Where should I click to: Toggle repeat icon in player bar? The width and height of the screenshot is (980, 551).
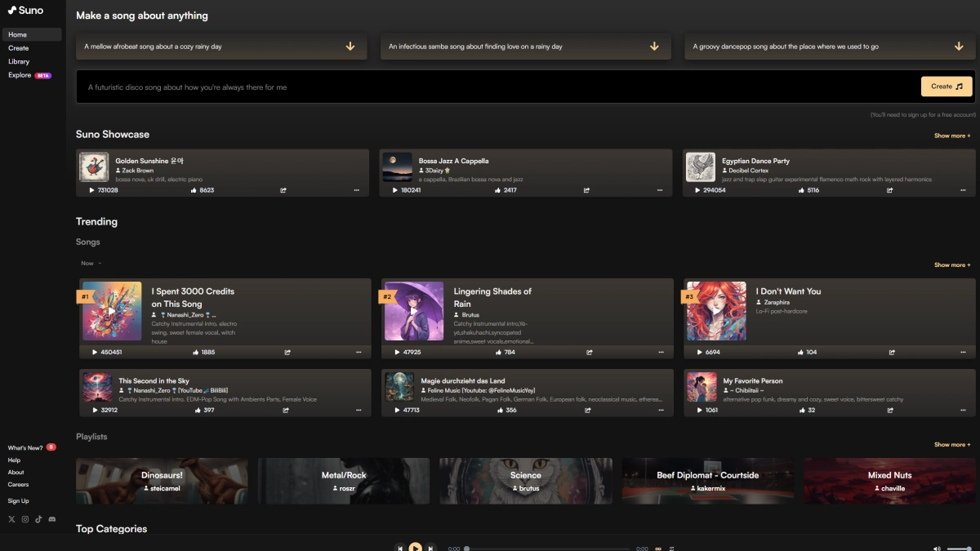click(671, 549)
